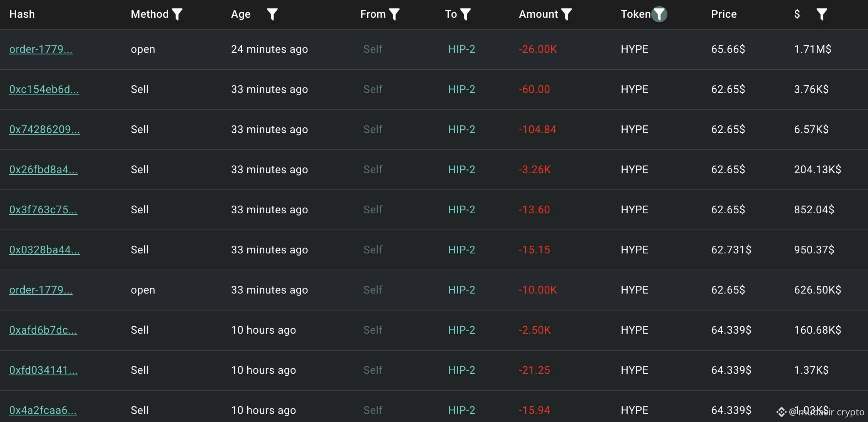The image size is (868, 422).
Task: Open transaction hash 0x3f763c75...
Action: (43, 210)
